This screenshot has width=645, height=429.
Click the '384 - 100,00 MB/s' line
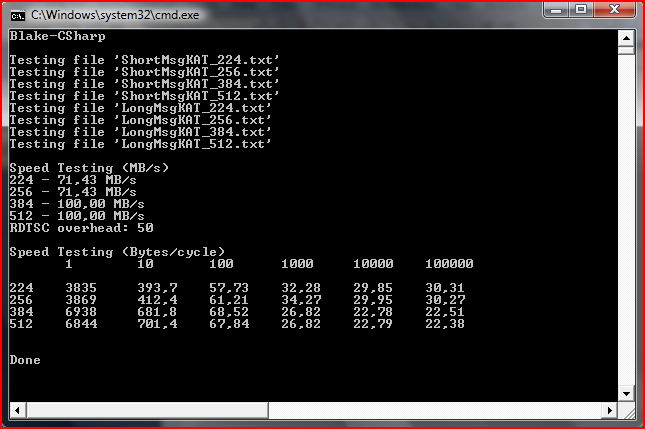[77, 204]
